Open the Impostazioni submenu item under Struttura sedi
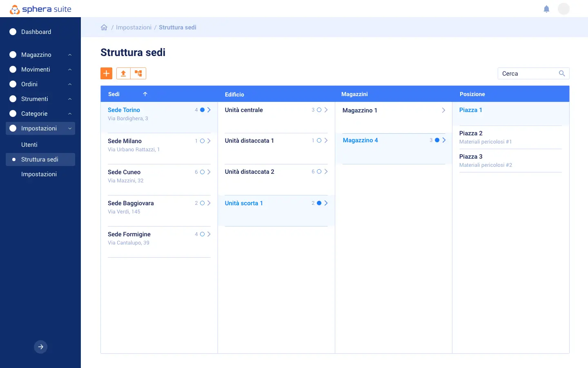 point(39,174)
